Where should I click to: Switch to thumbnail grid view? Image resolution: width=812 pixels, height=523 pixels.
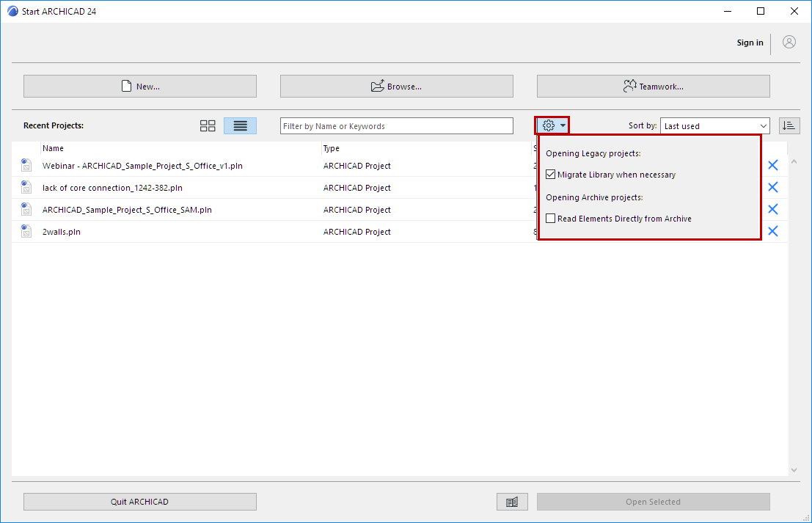[x=208, y=126]
